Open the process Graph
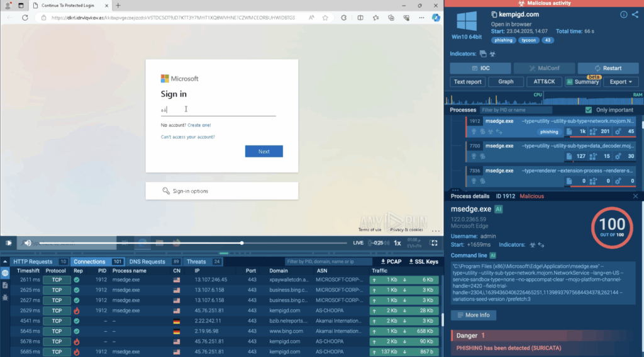Image resolution: width=644 pixels, height=357 pixels. click(x=506, y=82)
